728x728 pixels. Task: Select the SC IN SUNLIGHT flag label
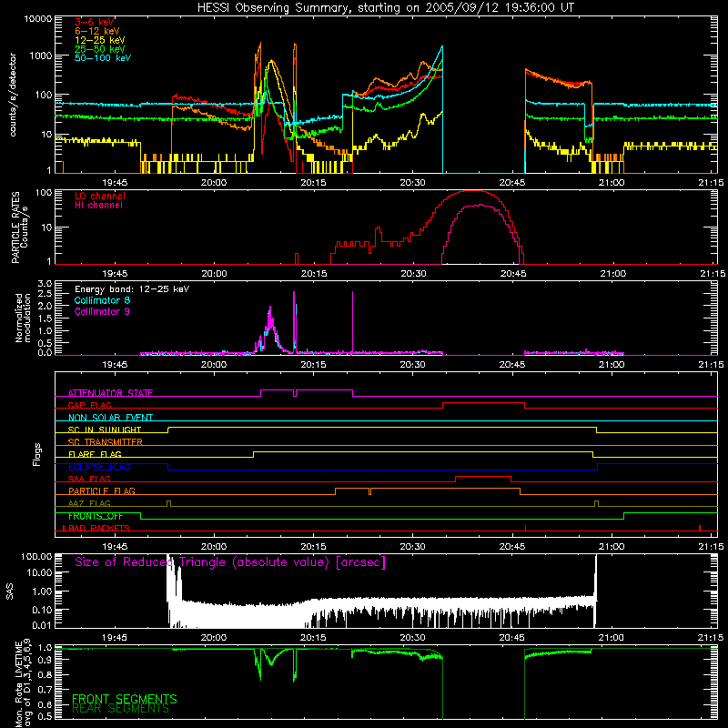click(x=105, y=430)
